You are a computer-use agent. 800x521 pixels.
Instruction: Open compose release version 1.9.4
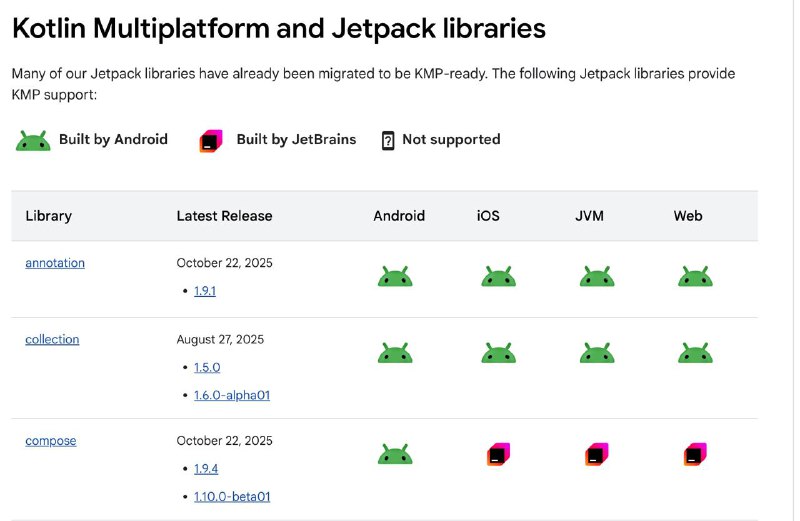pos(206,468)
